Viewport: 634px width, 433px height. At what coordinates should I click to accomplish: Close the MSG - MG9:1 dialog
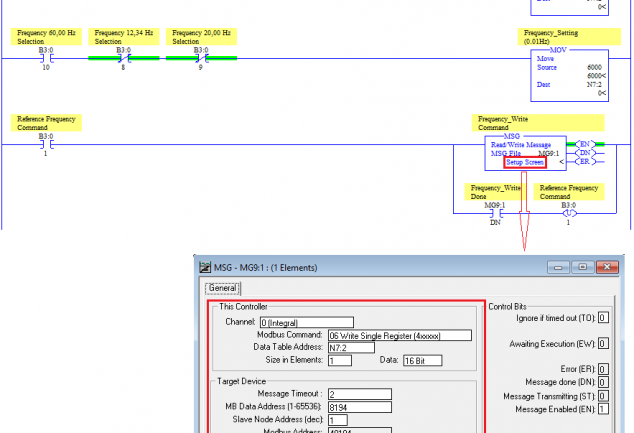coord(607,267)
